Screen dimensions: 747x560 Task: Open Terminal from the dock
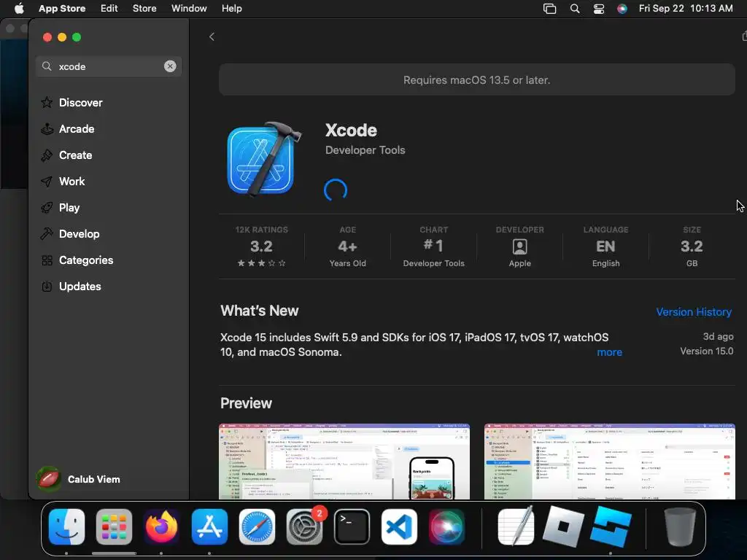pos(352,526)
